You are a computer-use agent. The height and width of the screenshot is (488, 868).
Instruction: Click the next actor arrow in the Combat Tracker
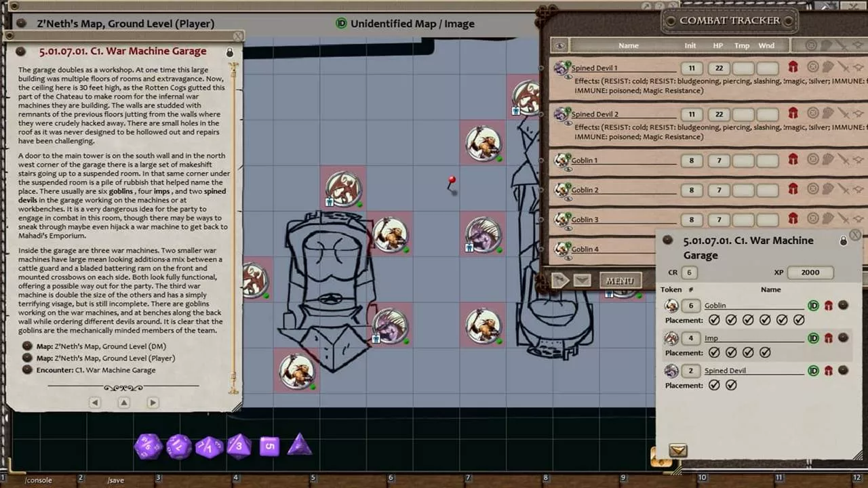coord(561,280)
